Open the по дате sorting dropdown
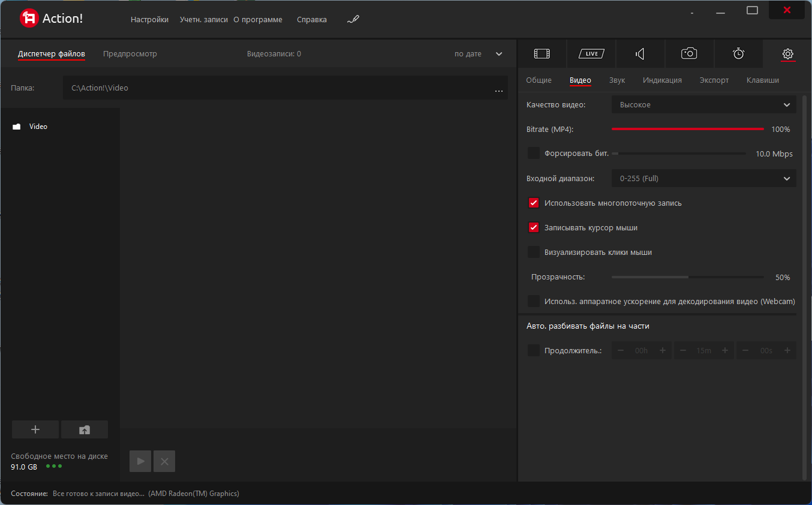The width and height of the screenshot is (812, 505). (478, 54)
